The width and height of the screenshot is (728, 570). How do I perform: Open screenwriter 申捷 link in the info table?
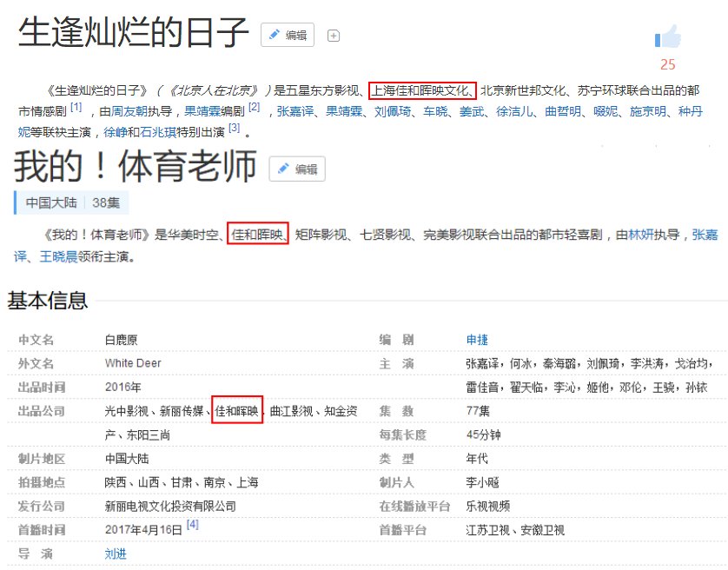point(477,340)
